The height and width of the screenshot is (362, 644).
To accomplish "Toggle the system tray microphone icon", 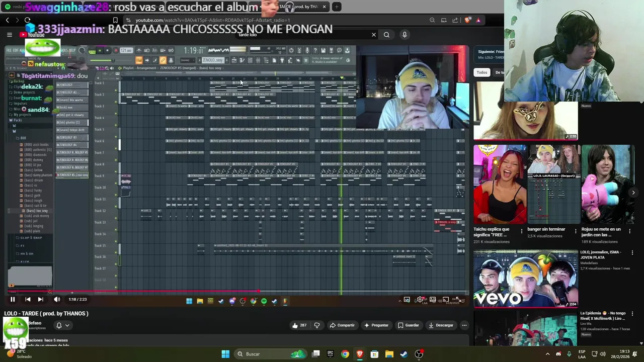I will point(570,354).
